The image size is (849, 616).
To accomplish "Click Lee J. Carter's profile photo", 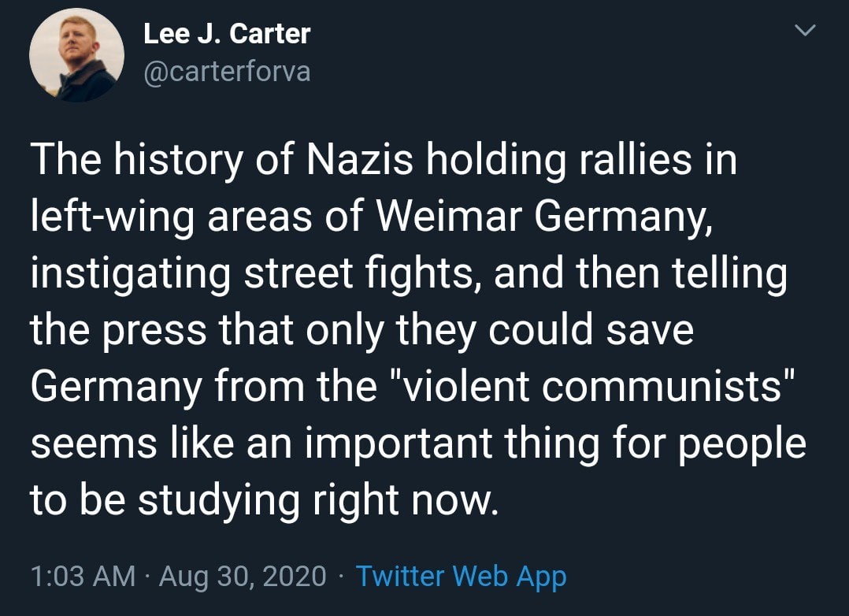I will pyautogui.click(x=76, y=55).
